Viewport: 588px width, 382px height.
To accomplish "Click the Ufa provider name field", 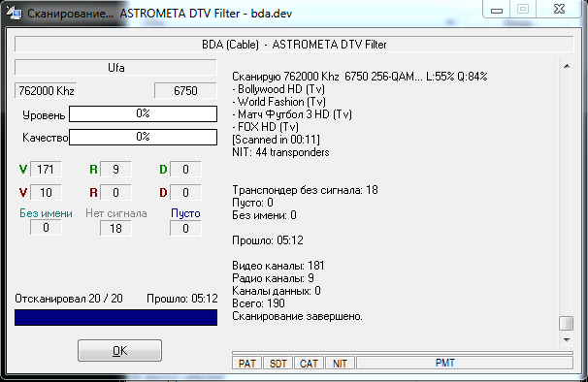I will click(115, 68).
